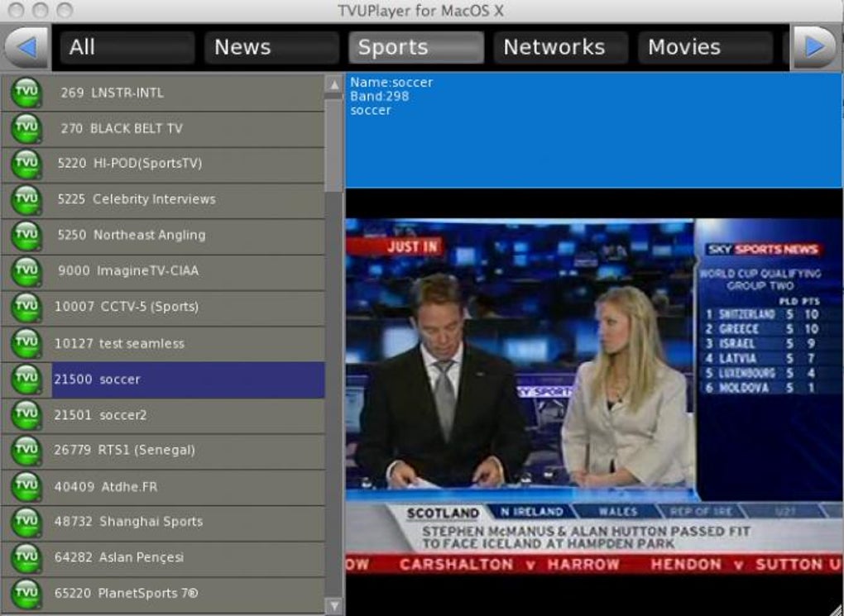Select the Sports category tab
Image resolution: width=844 pixels, height=616 pixels.
(x=416, y=47)
